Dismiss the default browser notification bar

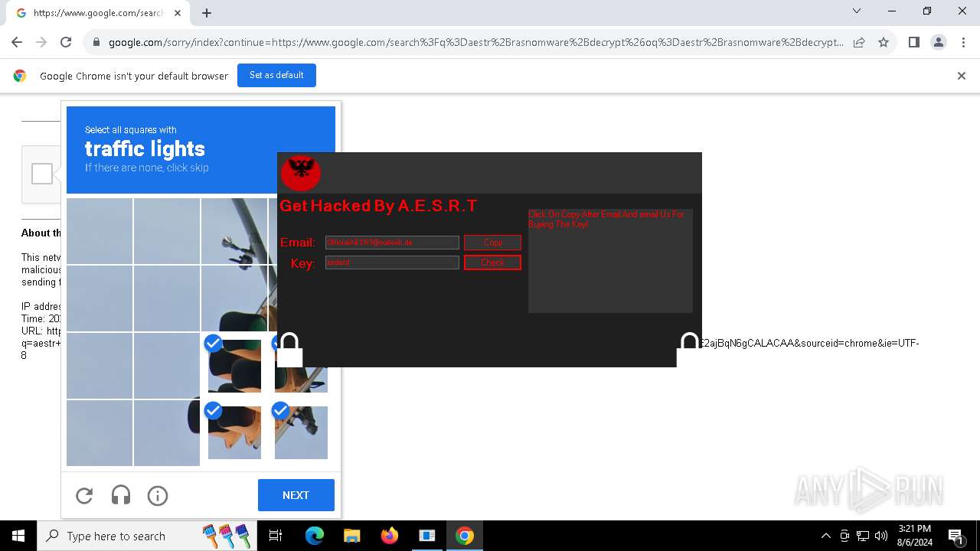962,76
